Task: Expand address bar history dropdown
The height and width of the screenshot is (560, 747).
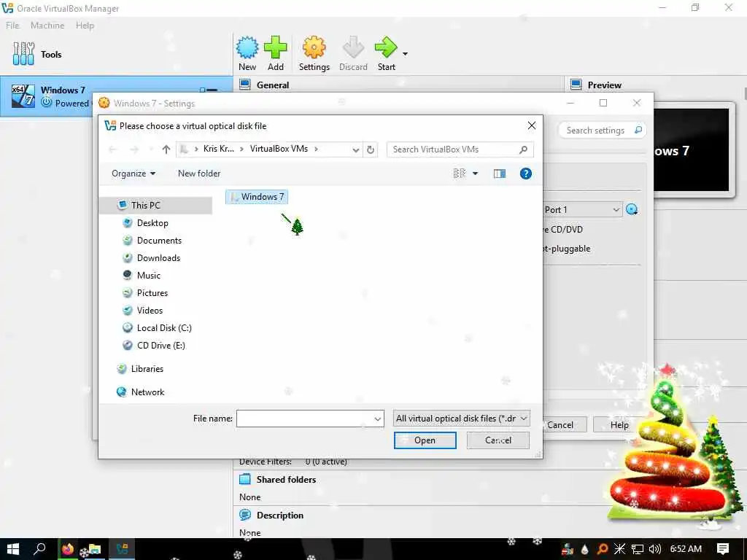Action: [355, 149]
